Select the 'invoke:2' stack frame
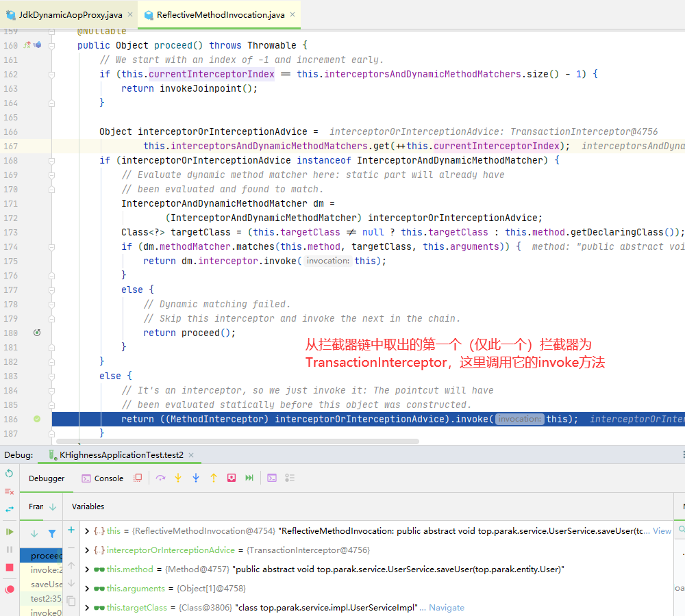 42,569
